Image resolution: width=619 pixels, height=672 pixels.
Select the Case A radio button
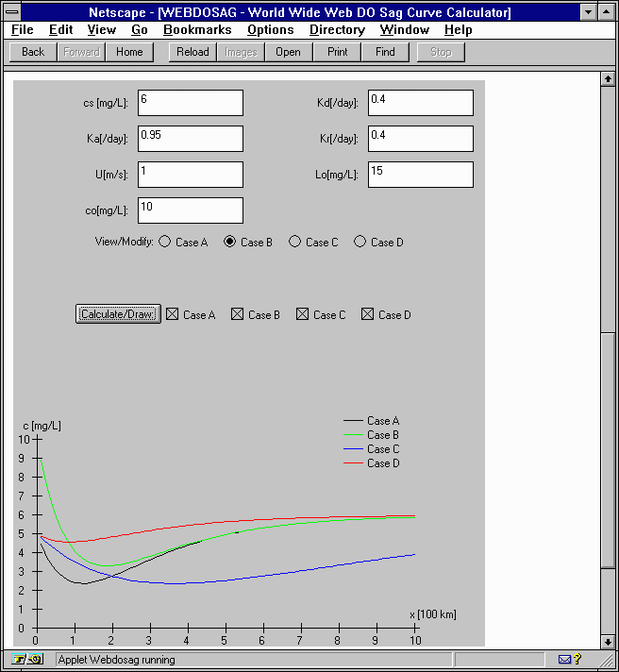(165, 243)
